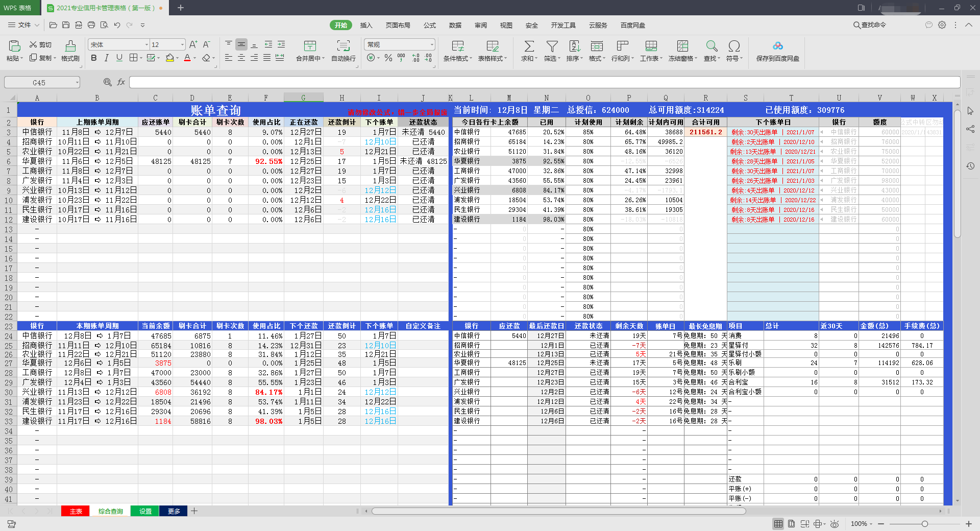Save to Baidu Netdisk cloud icon

click(777, 46)
